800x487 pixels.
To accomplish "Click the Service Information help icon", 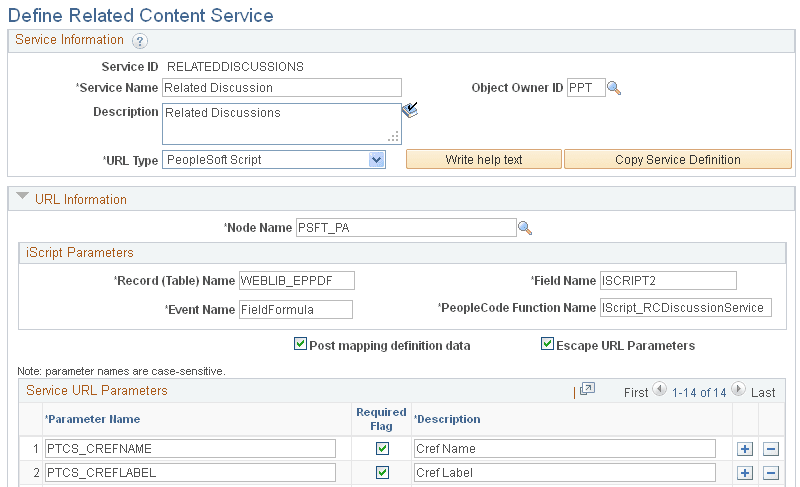I will [x=140, y=41].
